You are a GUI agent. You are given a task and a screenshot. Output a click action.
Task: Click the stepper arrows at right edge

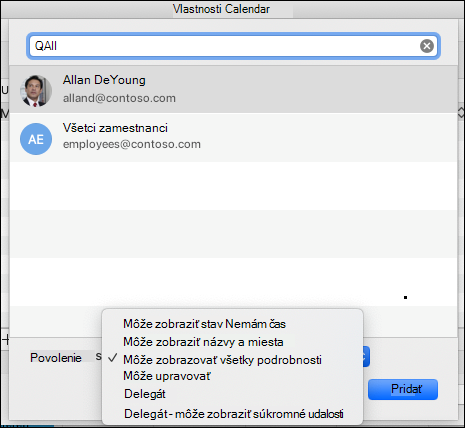pos(461,113)
